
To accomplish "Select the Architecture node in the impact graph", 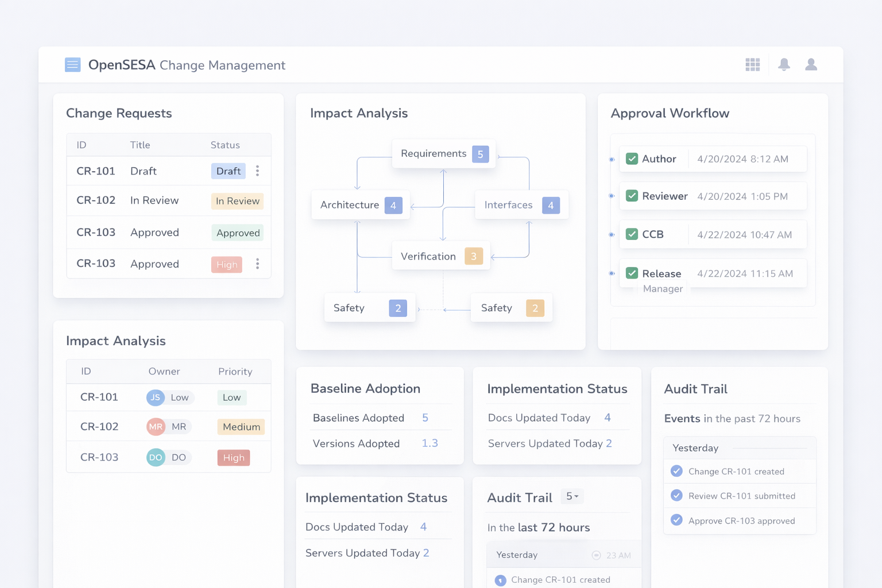I will (x=361, y=205).
